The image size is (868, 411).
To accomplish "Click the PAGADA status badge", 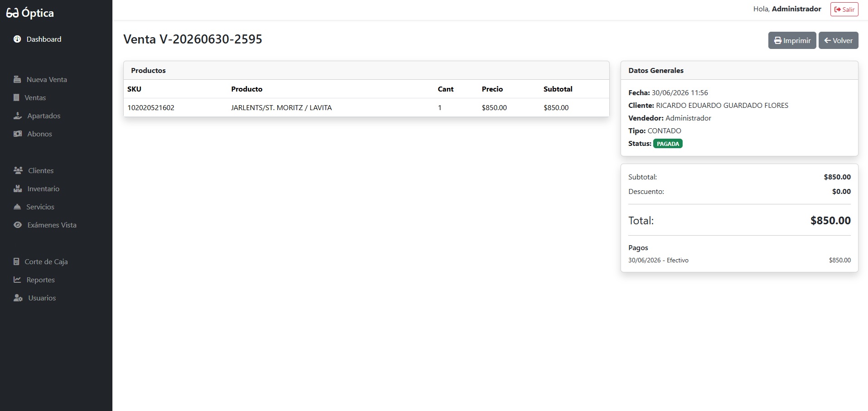I will (x=668, y=144).
